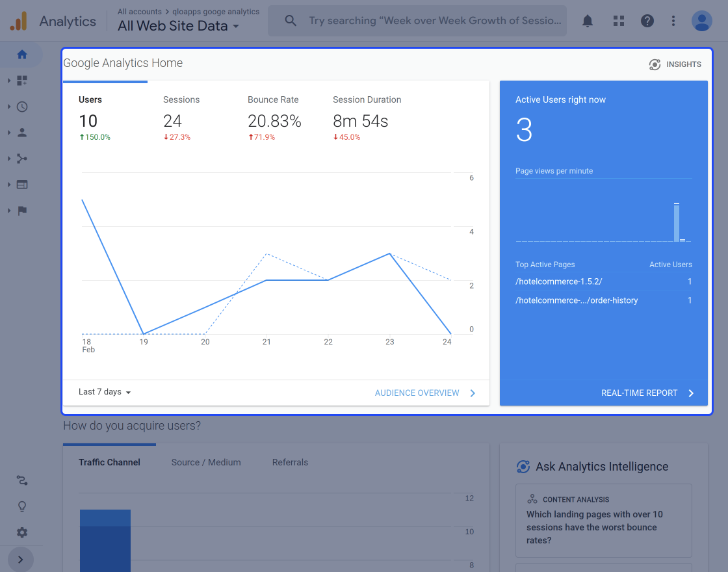Open the Audience person icon in sidebar
The width and height of the screenshot is (728, 572).
coord(22,133)
